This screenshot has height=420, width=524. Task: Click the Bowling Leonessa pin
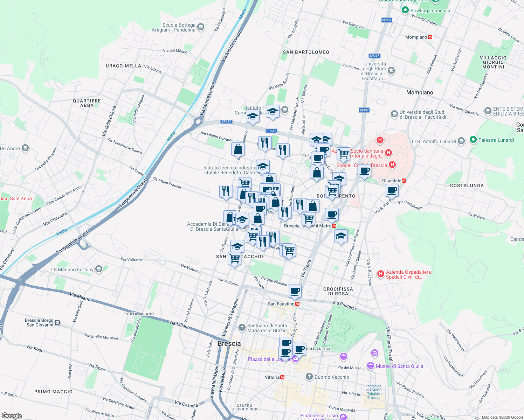405,11
